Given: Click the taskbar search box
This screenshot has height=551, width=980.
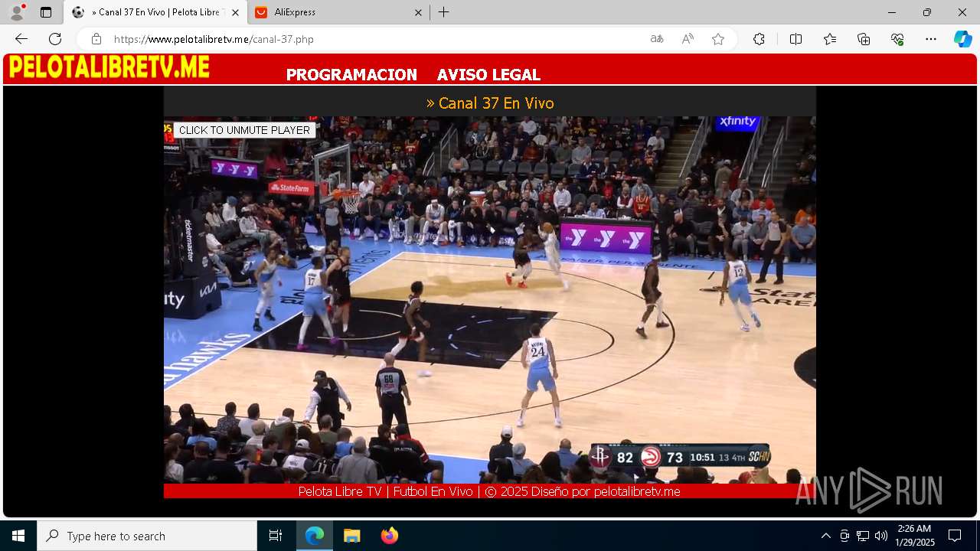Looking at the screenshot, I should pos(147,536).
